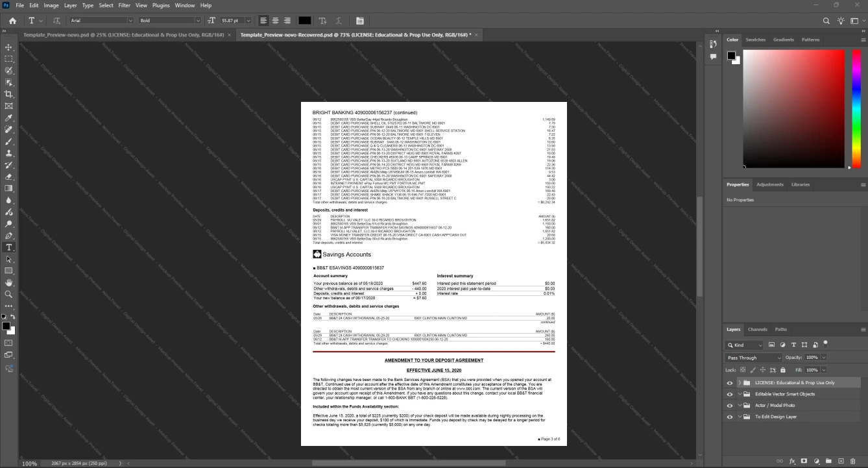Image resolution: width=868 pixels, height=468 pixels.
Task: Select the Brush tool
Action: tap(9, 142)
